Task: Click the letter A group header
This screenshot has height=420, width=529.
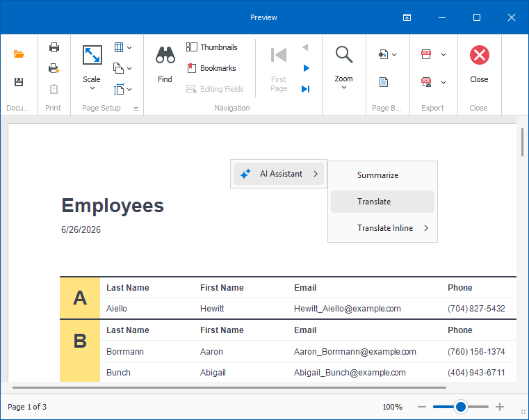Action: point(80,298)
